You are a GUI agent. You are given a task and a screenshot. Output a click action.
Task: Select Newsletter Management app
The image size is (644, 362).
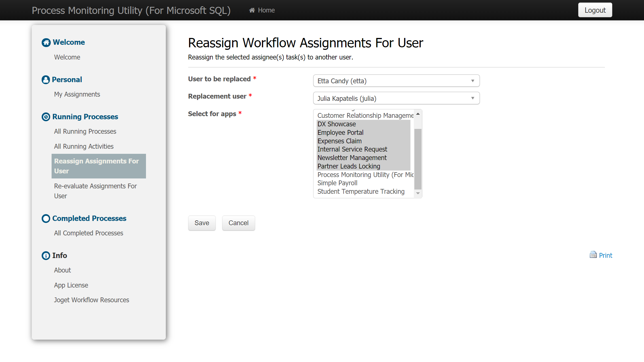(x=363, y=158)
